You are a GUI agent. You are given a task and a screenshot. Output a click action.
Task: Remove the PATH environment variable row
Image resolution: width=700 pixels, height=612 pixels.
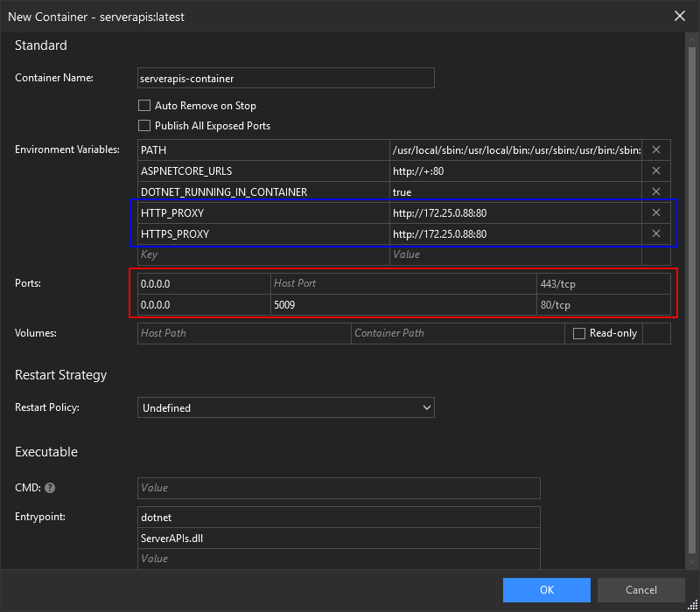tap(655, 150)
